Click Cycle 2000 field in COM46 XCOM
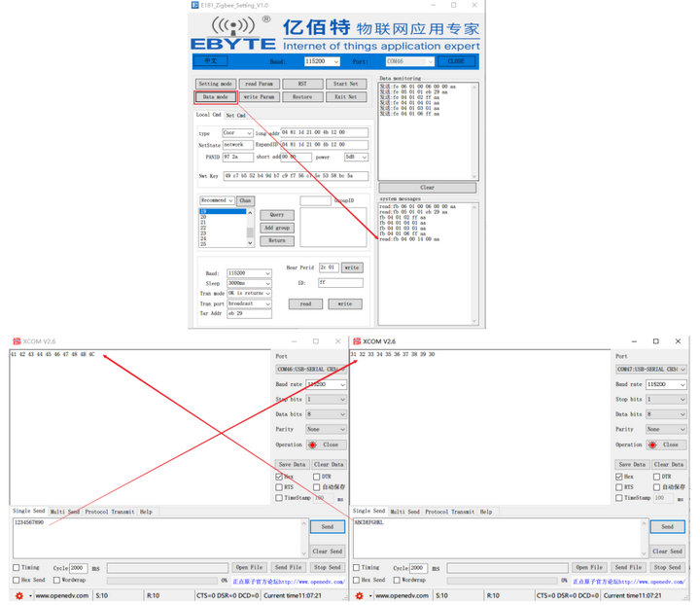This screenshot has height=605, width=700. 78,568
